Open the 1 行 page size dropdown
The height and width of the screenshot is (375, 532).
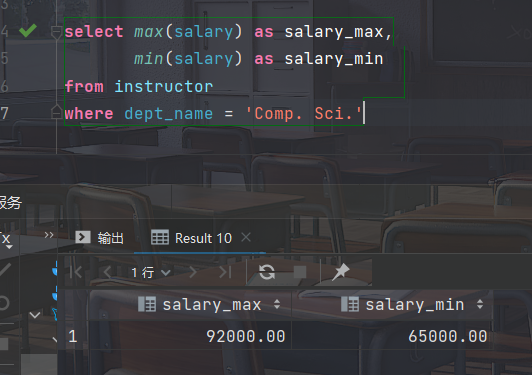click(151, 272)
